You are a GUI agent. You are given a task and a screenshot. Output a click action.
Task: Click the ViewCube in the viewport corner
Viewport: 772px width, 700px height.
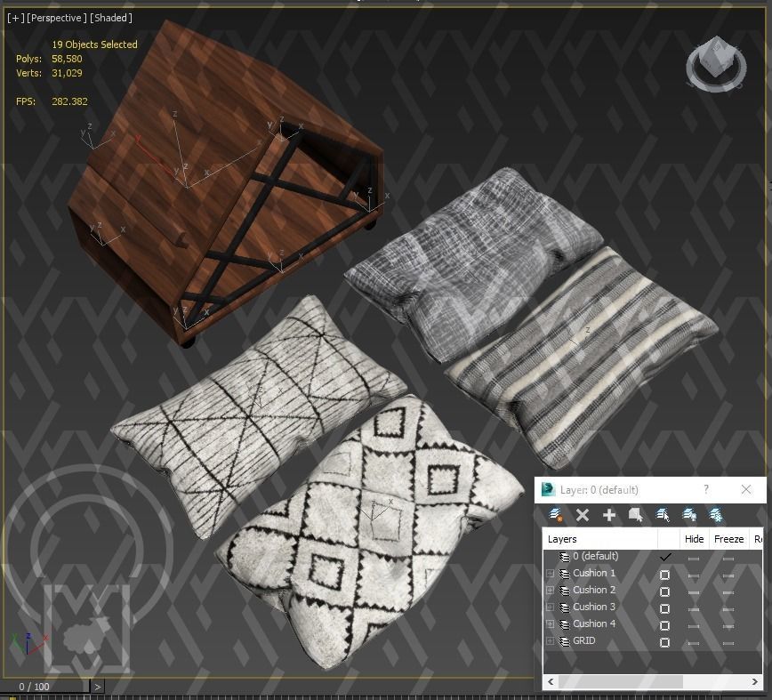point(716,64)
